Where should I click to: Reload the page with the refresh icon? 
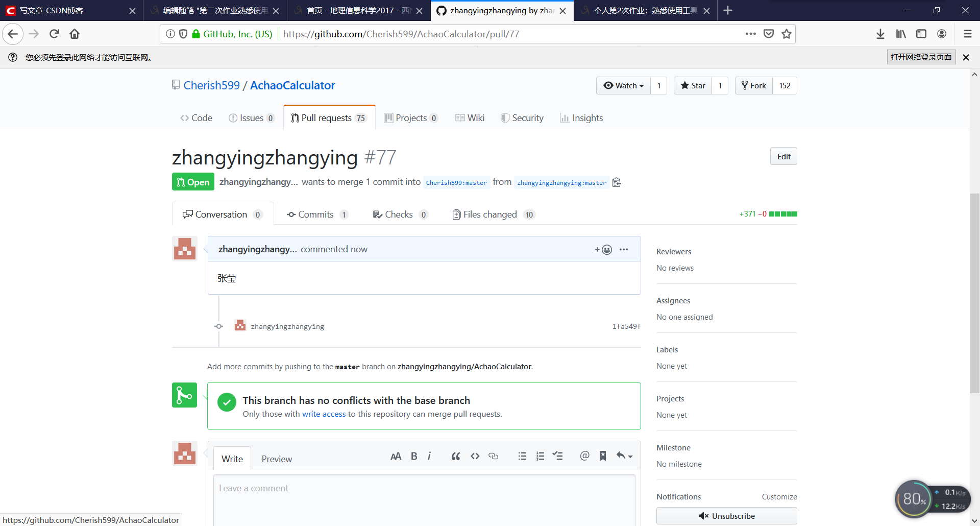(54, 34)
